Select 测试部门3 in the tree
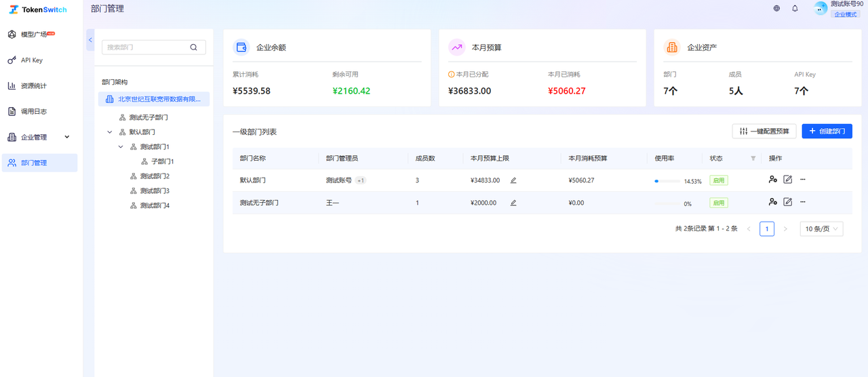The image size is (868, 377). 155,191
